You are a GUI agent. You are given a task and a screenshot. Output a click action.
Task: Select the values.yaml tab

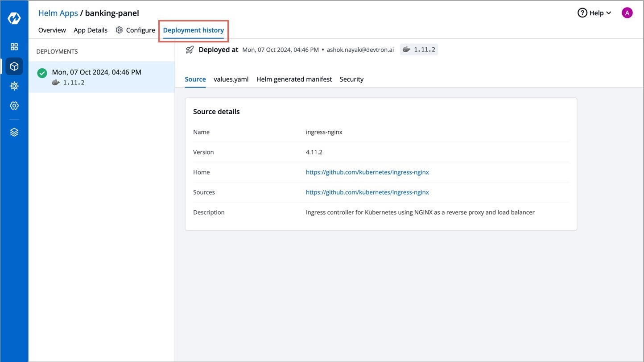point(231,79)
